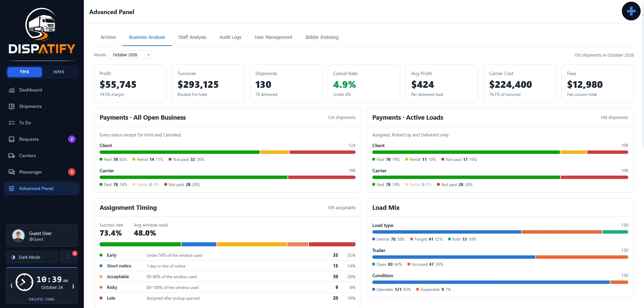Switch to WMS mode
The height and width of the screenshot is (308, 644).
(59, 72)
